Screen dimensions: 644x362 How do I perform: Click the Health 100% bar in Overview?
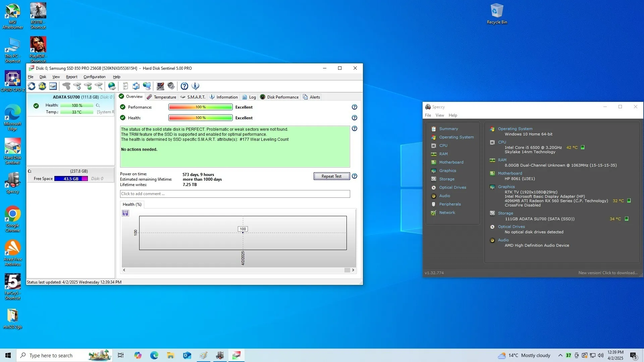pos(201,118)
